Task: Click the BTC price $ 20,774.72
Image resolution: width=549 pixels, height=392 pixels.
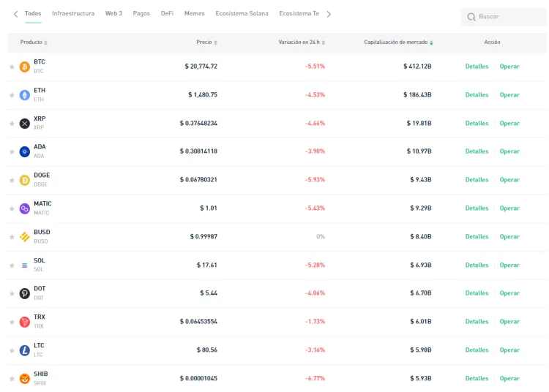Action: (201, 67)
